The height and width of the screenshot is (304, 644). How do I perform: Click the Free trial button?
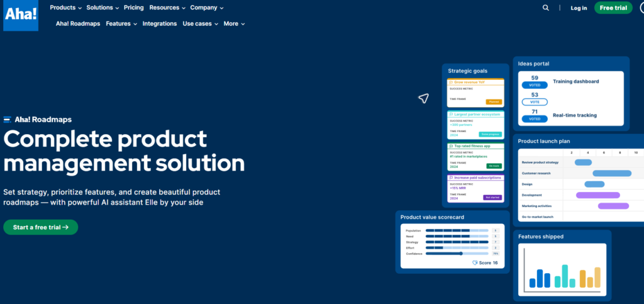(613, 8)
